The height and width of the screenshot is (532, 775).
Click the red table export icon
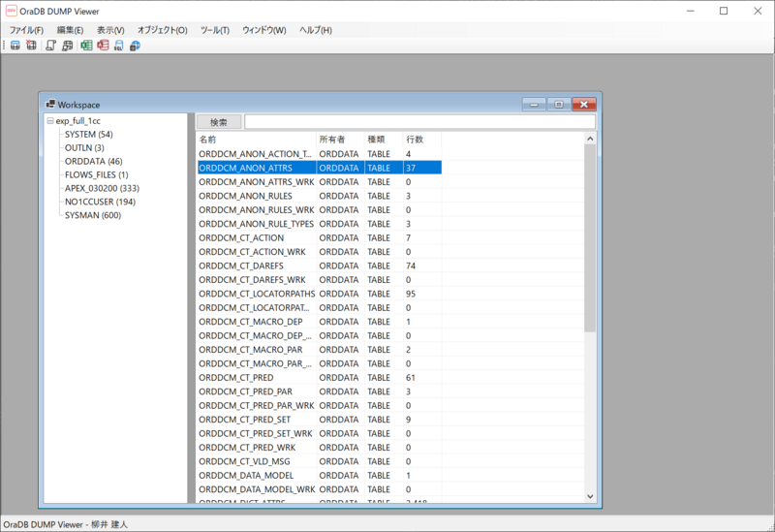coord(103,46)
